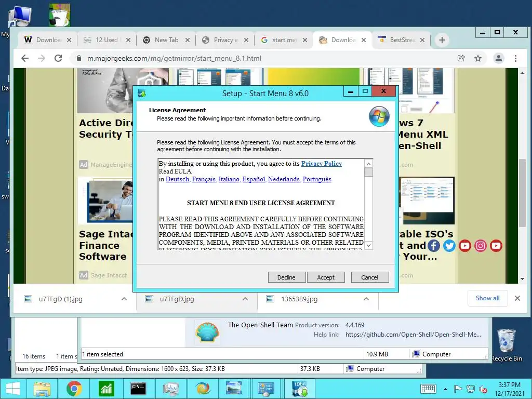Reload the majorgeeks page
The image size is (532, 399).
tap(58, 58)
